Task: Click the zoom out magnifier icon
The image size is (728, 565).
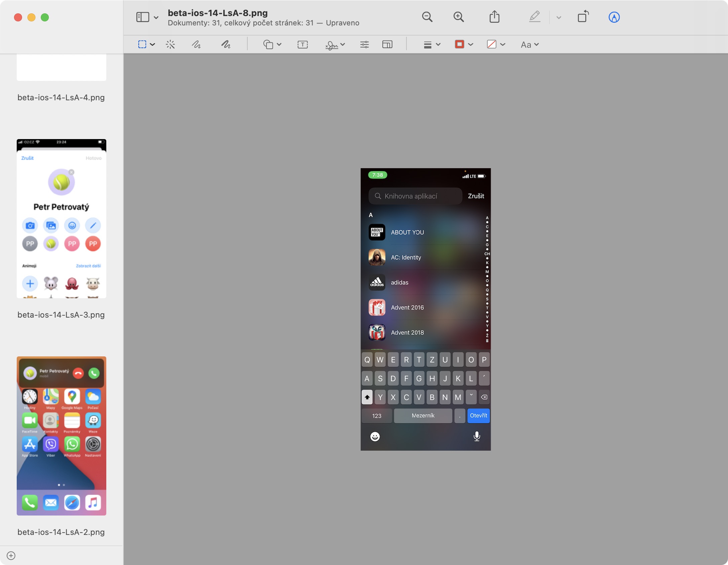Action: pos(427,17)
